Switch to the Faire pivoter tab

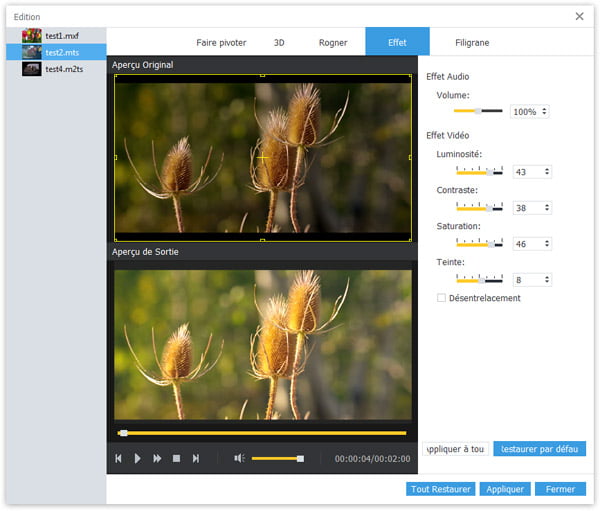point(221,43)
